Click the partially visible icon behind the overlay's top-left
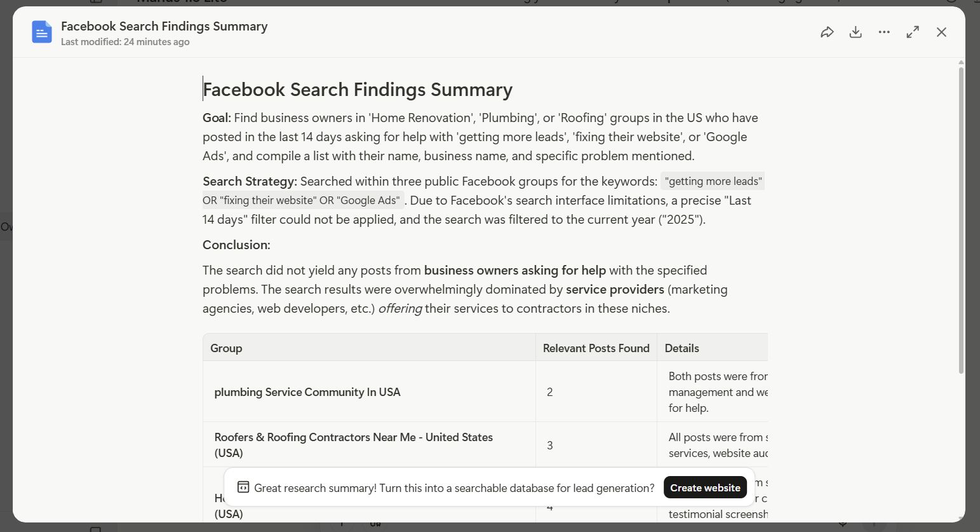This screenshot has height=532, width=980. click(96, 3)
